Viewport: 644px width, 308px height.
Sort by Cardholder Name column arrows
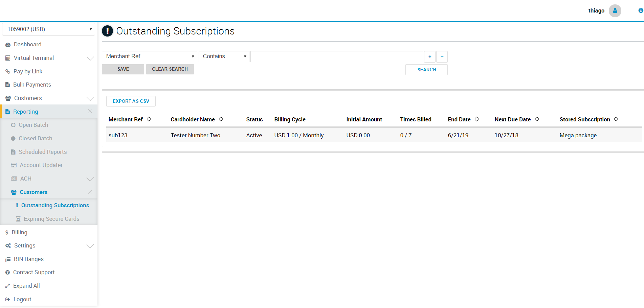click(x=221, y=119)
